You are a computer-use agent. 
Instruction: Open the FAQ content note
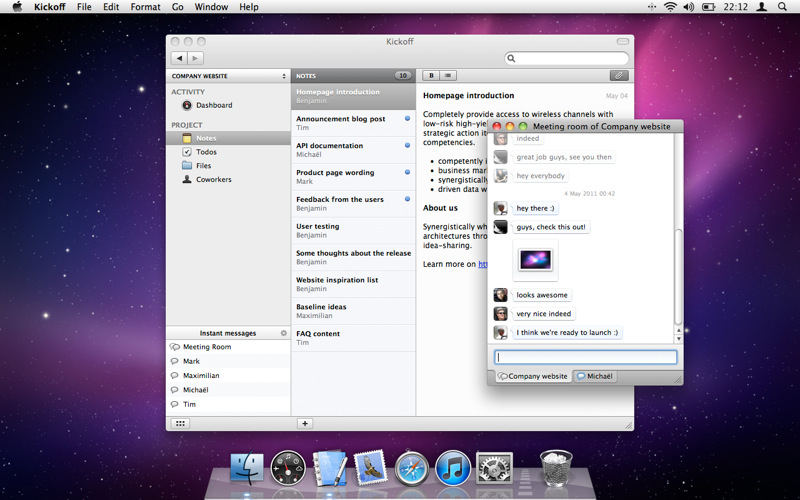(353, 338)
